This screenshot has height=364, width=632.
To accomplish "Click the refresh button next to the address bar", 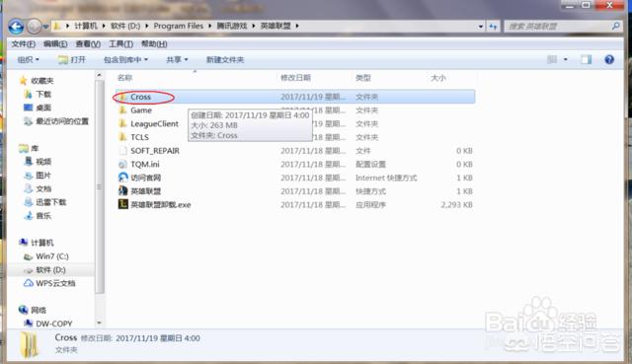I will click(493, 27).
